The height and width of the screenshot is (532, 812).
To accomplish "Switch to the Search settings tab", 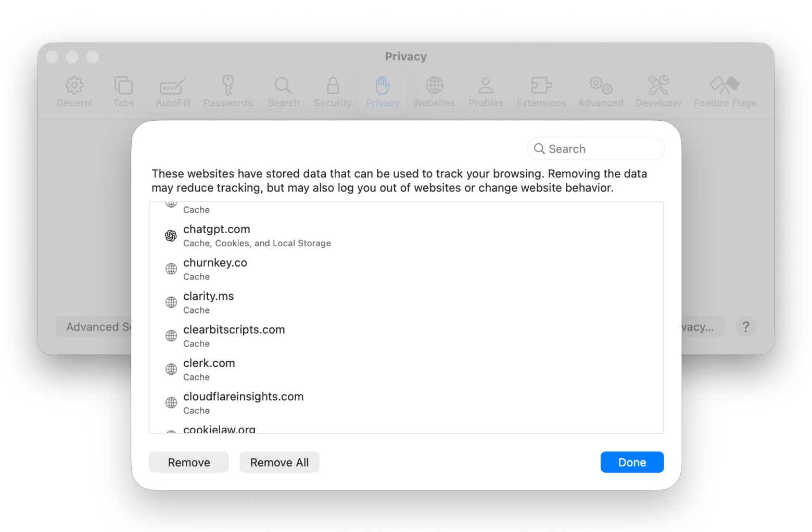I will (283, 91).
